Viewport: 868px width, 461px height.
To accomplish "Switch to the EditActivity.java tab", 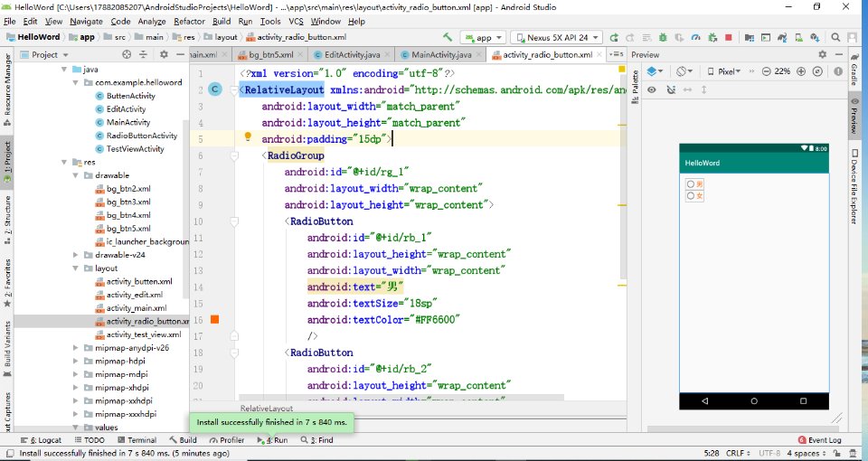I will 353,54.
